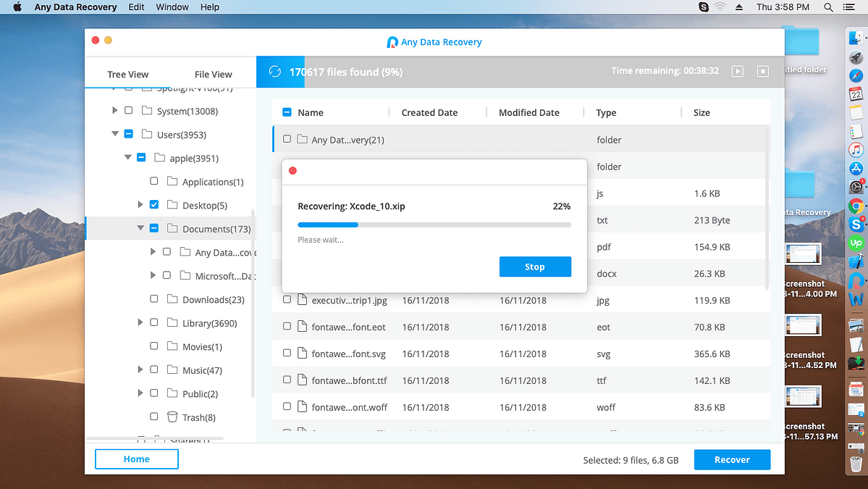Toggle the Documents(173) folder checkbox
This screenshot has height=489, width=868.
(x=154, y=228)
